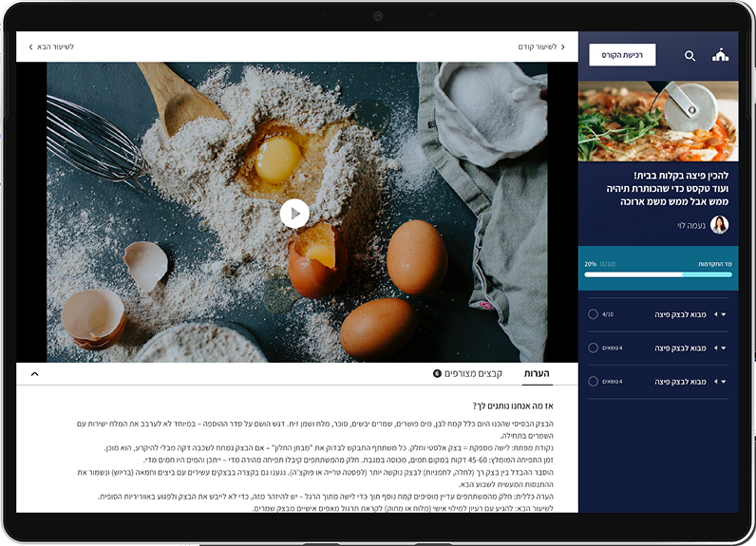Click the 4/10 lesson counter
This screenshot has width=756, height=546.
coord(608,314)
